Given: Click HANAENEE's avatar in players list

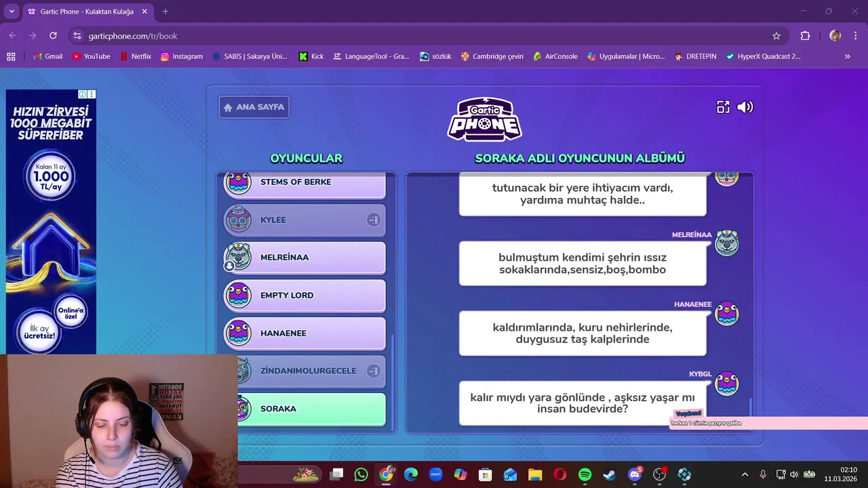Looking at the screenshot, I should pyautogui.click(x=238, y=333).
